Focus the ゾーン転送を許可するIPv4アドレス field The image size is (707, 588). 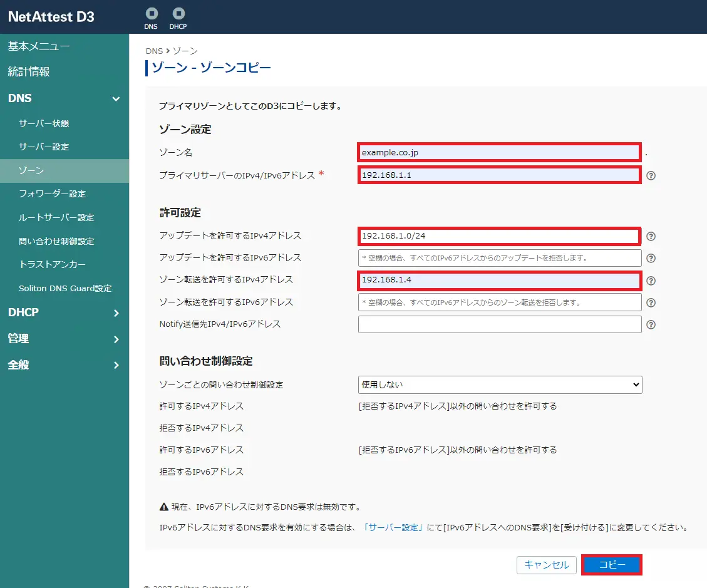pos(499,280)
